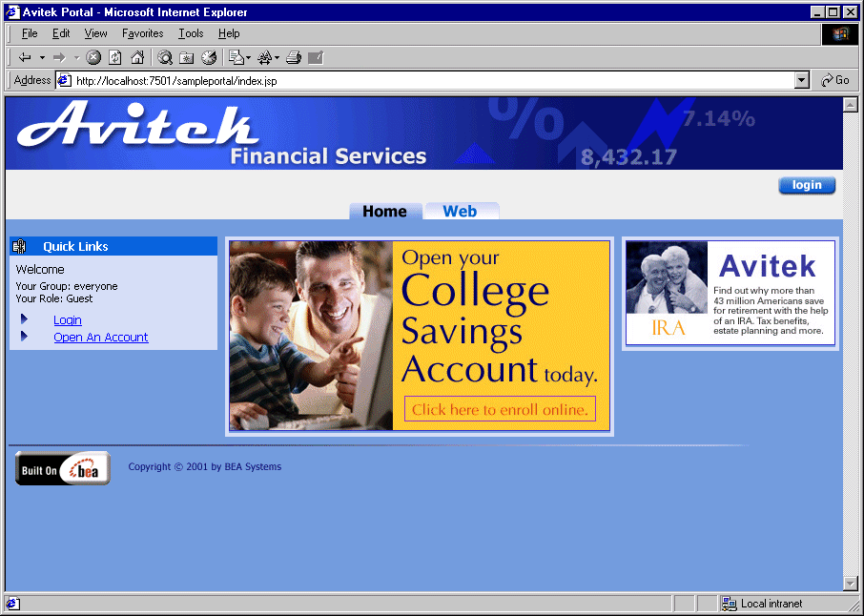The image size is (864, 616).
Task: Click the Avitek Financial Services banner
Action: click(x=423, y=133)
